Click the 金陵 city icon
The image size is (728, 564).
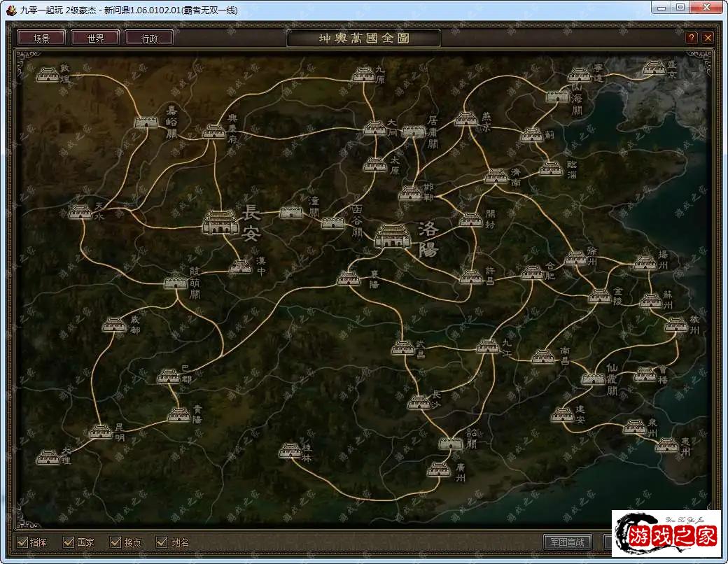click(599, 296)
